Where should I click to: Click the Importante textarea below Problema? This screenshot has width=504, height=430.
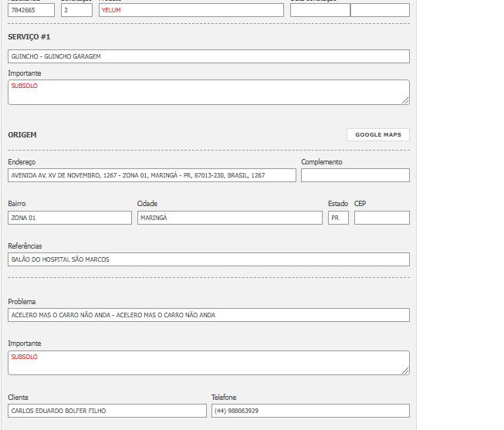tap(208, 363)
